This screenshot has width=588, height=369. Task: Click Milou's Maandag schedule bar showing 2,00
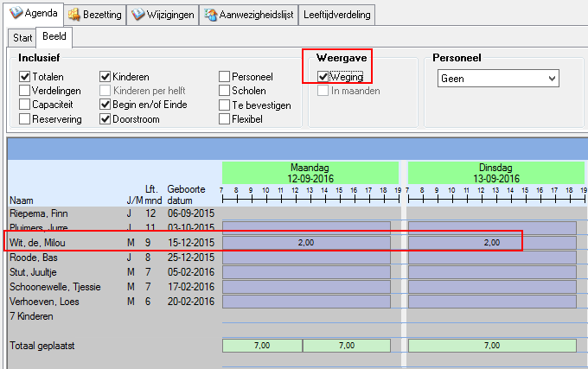(306, 243)
